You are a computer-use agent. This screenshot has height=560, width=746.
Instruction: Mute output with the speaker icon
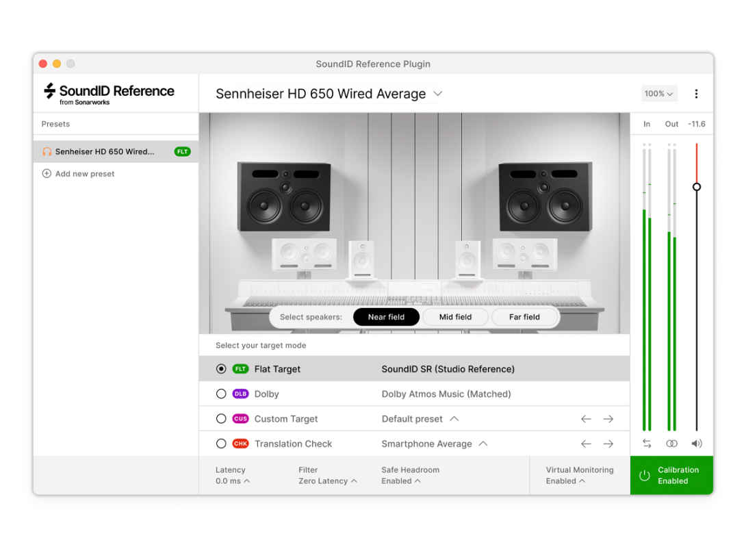tap(696, 444)
